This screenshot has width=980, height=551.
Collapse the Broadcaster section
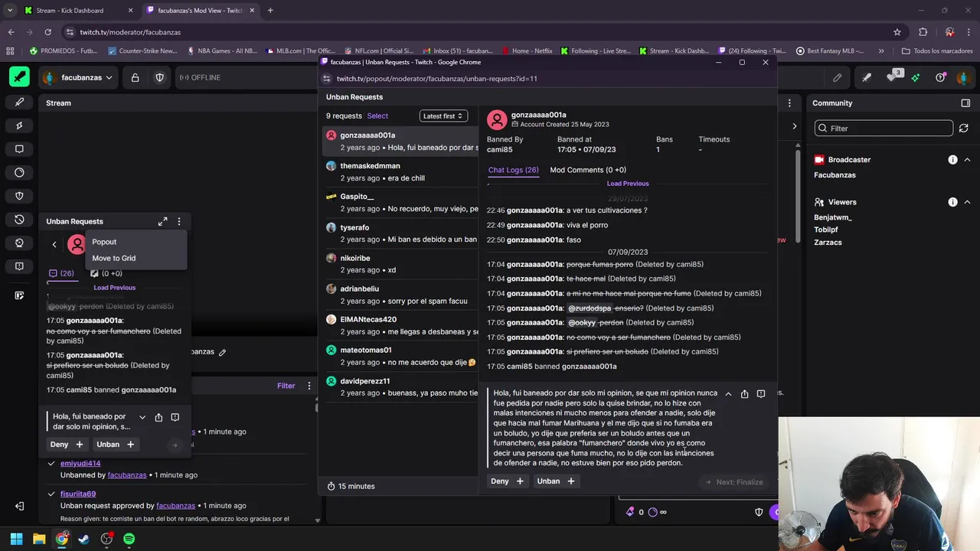tap(967, 160)
